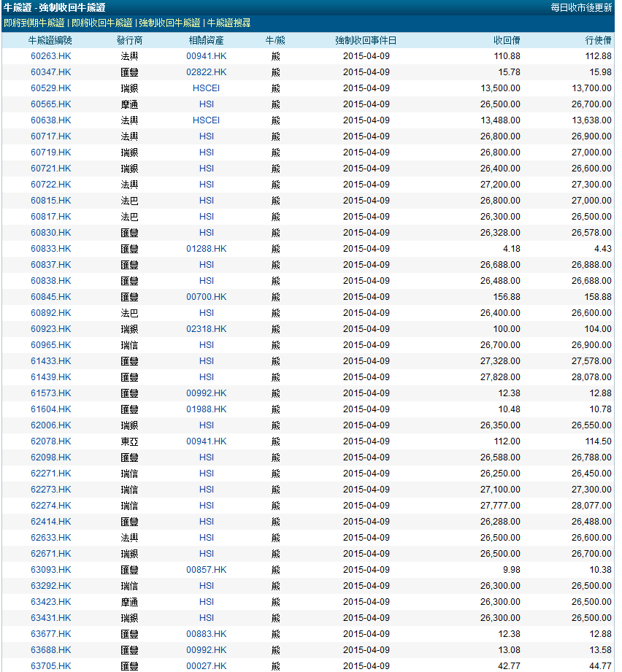622x672 pixels.
Task: Open CBBC code 62633.HK
Action: pos(51,538)
